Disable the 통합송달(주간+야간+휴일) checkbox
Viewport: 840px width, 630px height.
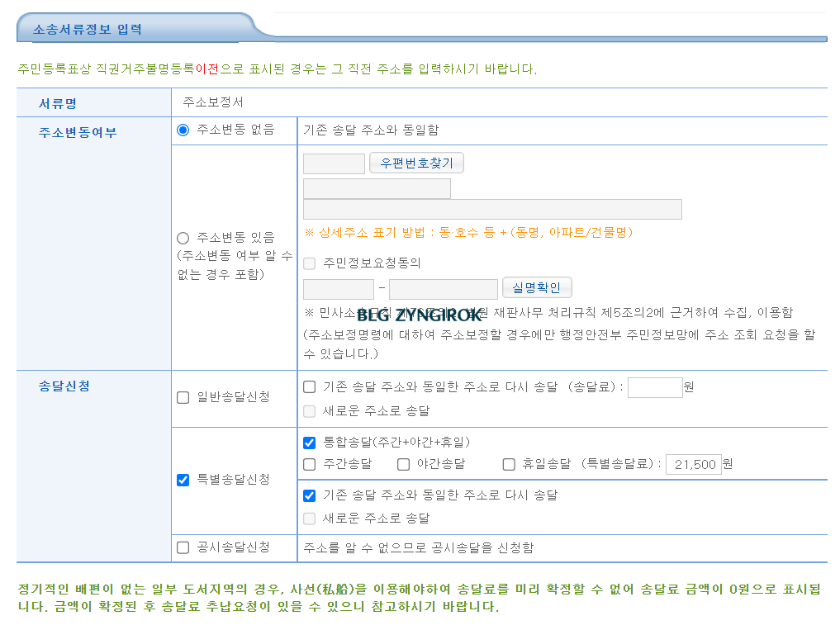coord(310,443)
